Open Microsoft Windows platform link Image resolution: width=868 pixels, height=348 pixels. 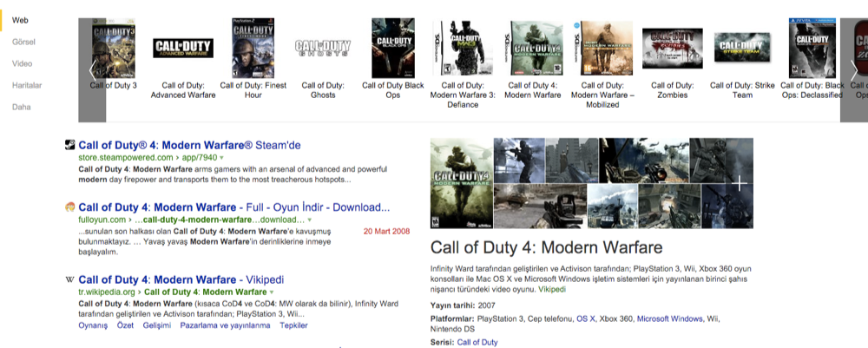pyautogui.click(x=670, y=318)
